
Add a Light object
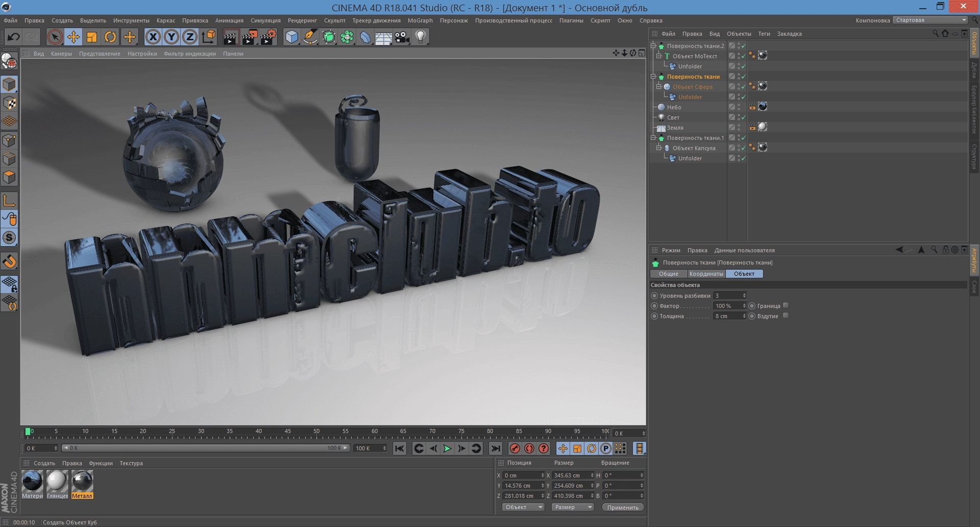tap(421, 37)
